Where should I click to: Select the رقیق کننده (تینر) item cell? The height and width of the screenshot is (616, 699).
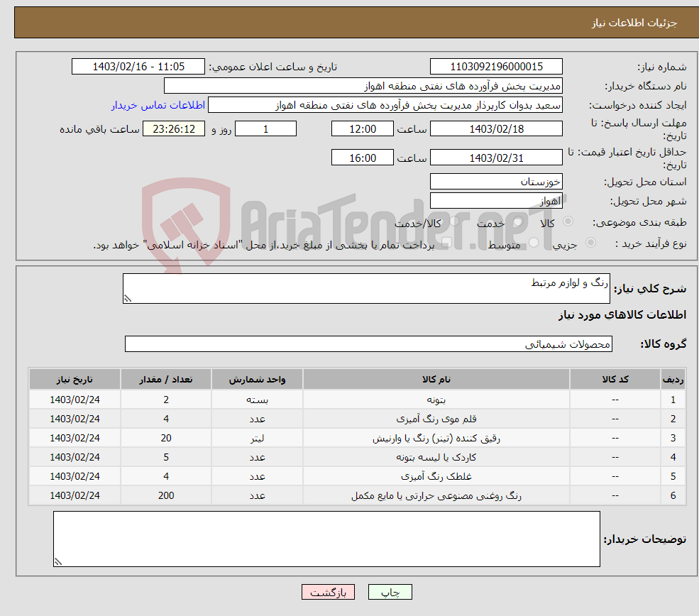pos(436,438)
